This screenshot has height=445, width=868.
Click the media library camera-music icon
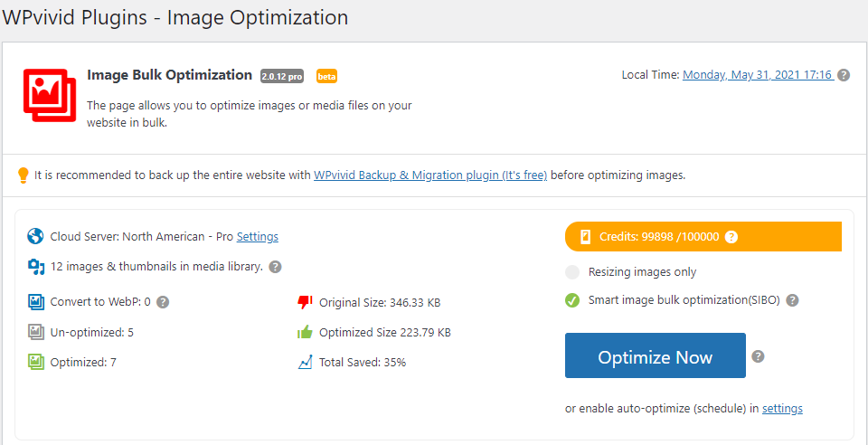(x=36, y=267)
